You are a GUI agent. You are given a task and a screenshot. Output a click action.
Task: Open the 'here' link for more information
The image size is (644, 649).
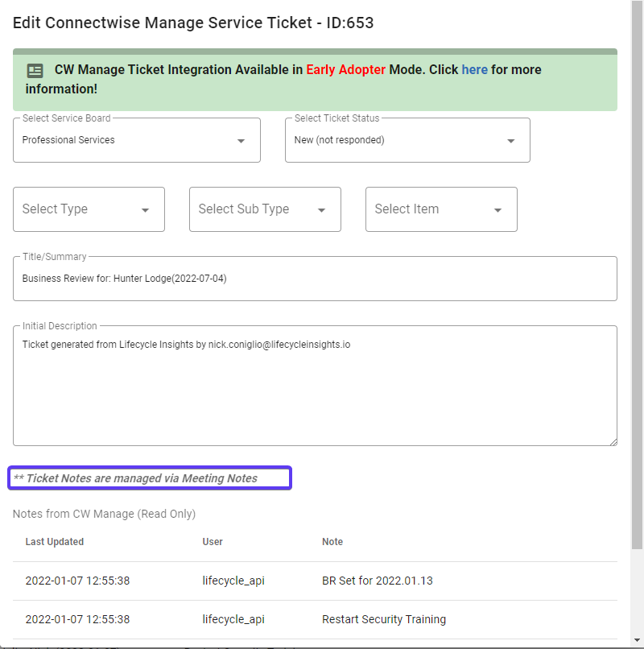(474, 69)
